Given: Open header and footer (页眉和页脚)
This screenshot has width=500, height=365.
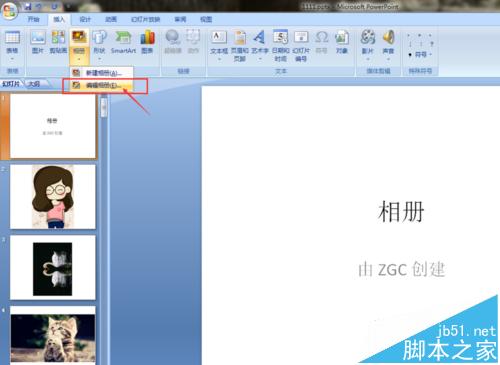Looking at the screenshot, I should [240, 46].
